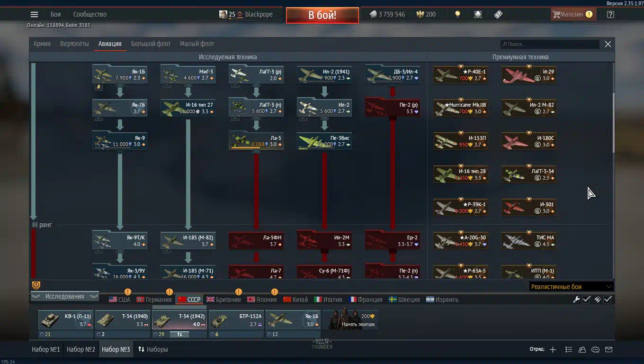The height and width of the screenshot is (364, 644).
Task: Click the yellow shield icon below rank bar
Action: tap(36, 285)
